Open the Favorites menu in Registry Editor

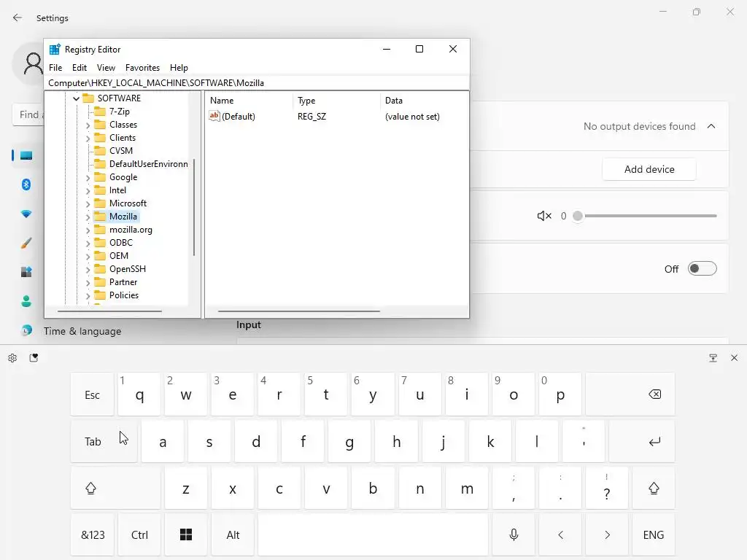[142, 68]
